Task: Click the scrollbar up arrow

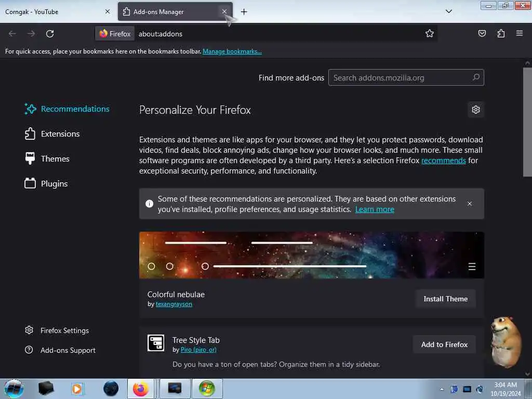Action: [527, 63]
